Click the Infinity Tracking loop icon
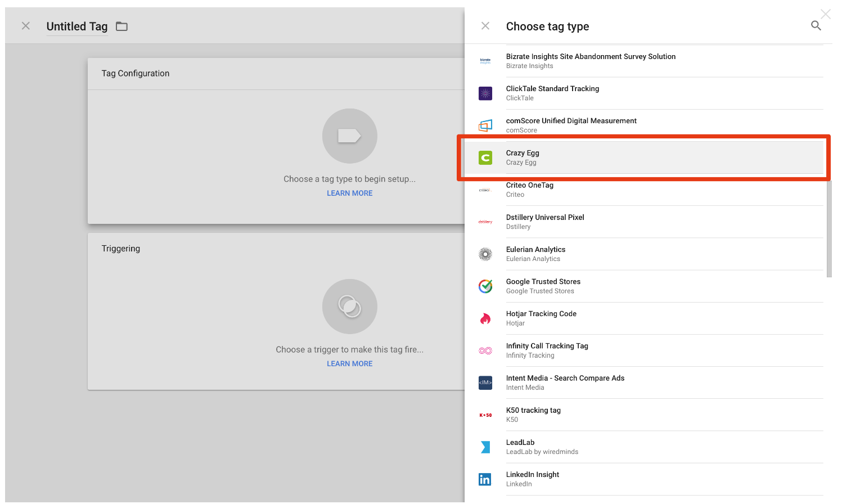The height and width of the screenshot is (504, 842). click(x=485, y=350)
